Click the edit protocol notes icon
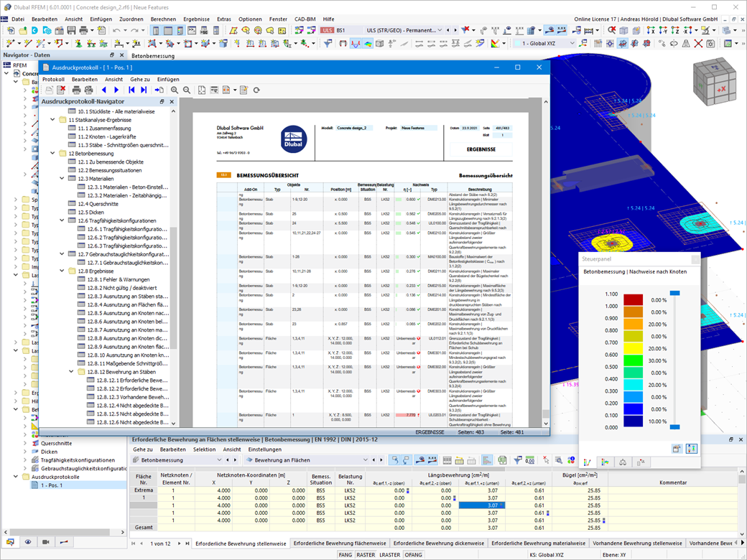Screen dimensions: 747x560 tap(243, 90)
